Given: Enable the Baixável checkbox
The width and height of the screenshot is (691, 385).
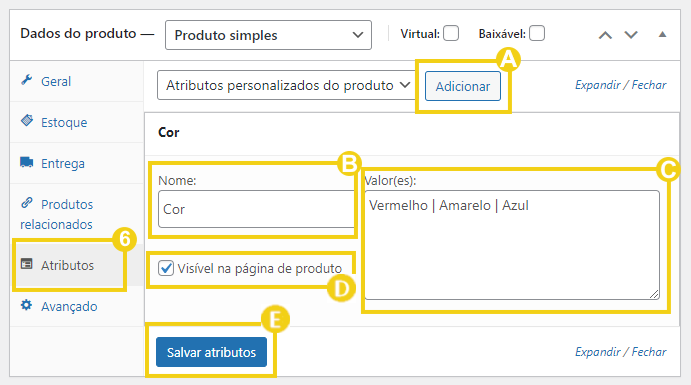Looking at the screenshot, I should pyautogui.click(x=537, y=33).
